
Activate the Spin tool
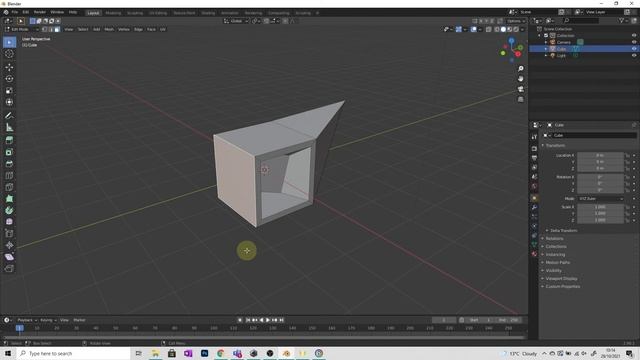[9, 211]
